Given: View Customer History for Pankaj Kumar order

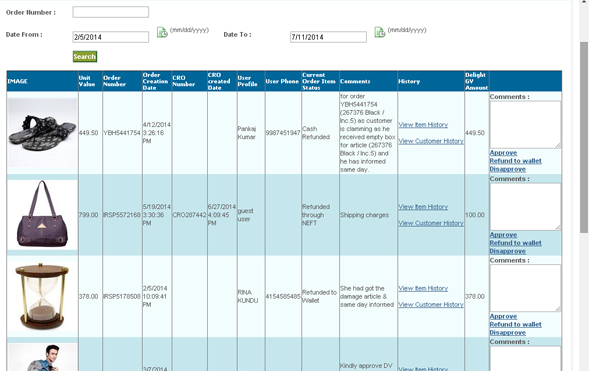Looking at the screenshot, I should pos(431,141).
